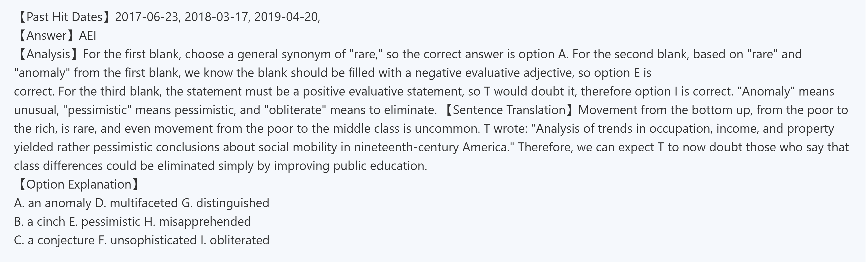Click the answer text AEI

pyautogui.click(x=88, y=35)
